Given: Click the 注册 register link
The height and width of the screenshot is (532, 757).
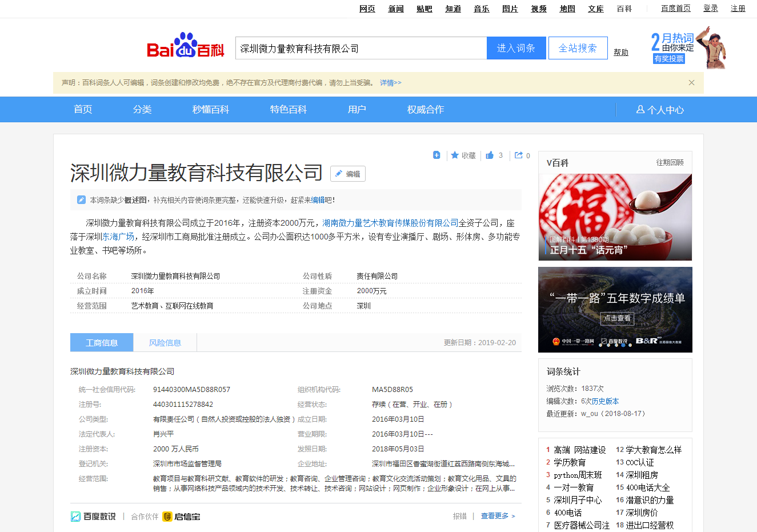Looking at the screenshot, I should click(738, 9).
